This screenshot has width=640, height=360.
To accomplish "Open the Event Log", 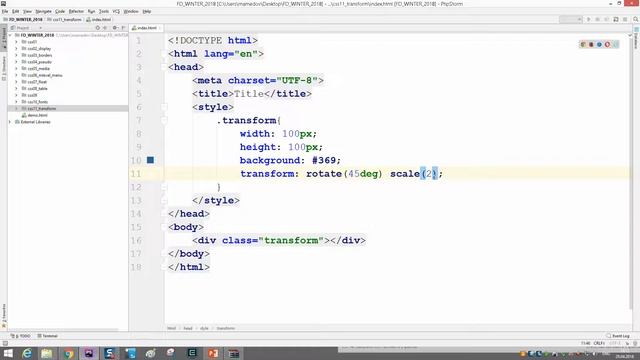I will coord(618,336).
